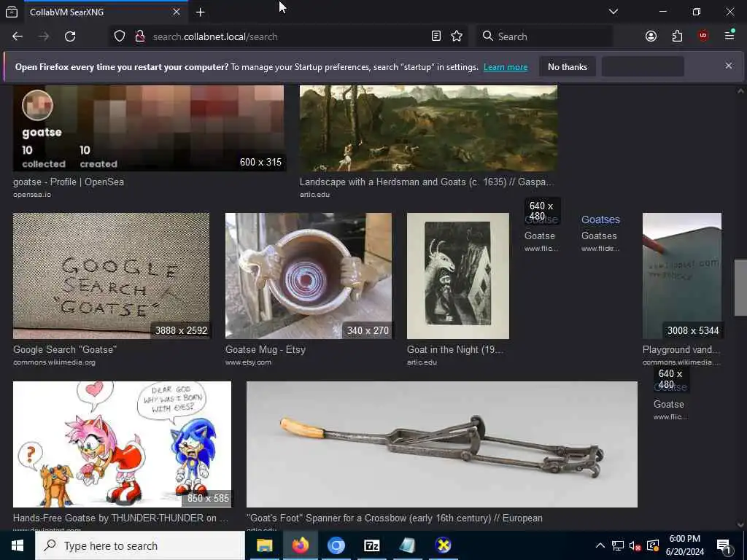This screenshot has height=560, width=747.
Task: Open the Goat in the Night image
Action: click(x=458, y=276)
